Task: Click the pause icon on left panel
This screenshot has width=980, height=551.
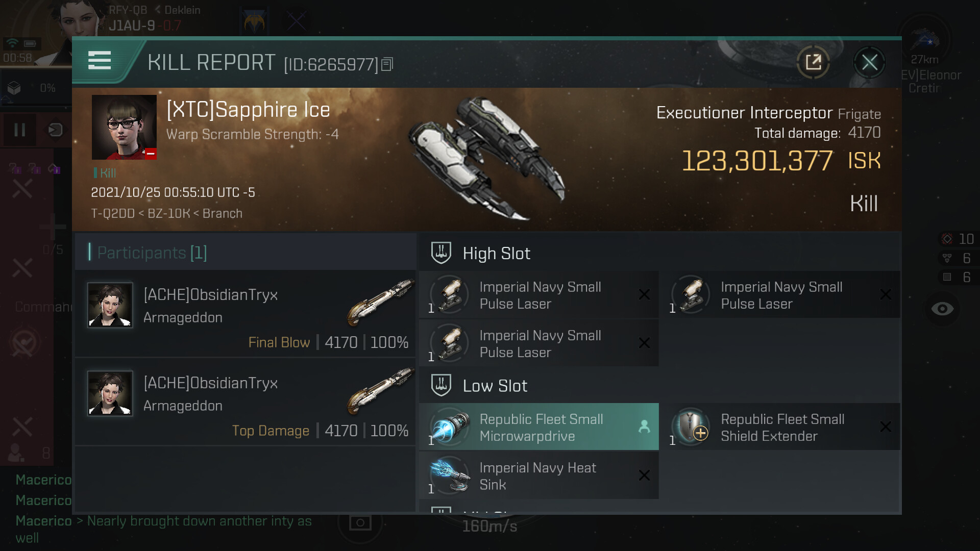Action: tap(20, 130)
